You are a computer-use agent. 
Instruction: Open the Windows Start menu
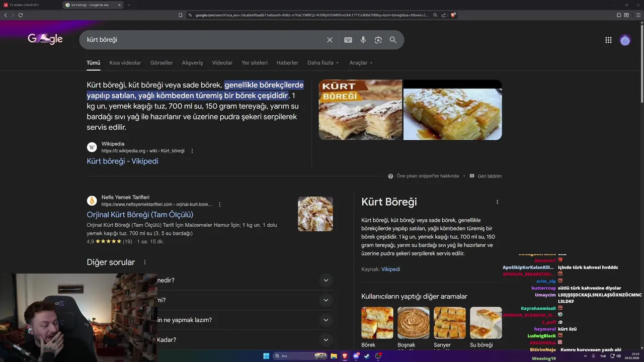coord(266,356)
